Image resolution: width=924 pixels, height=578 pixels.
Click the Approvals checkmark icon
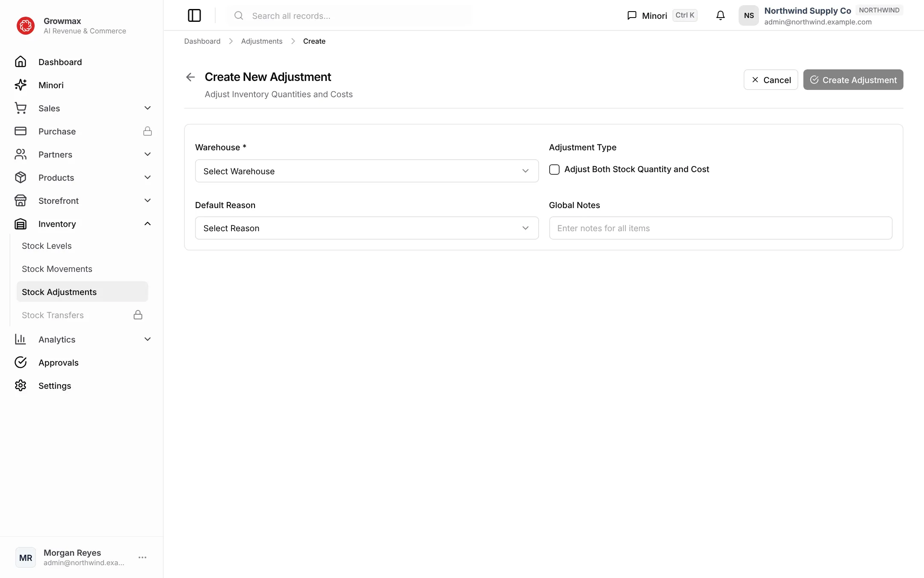(21, 362)
